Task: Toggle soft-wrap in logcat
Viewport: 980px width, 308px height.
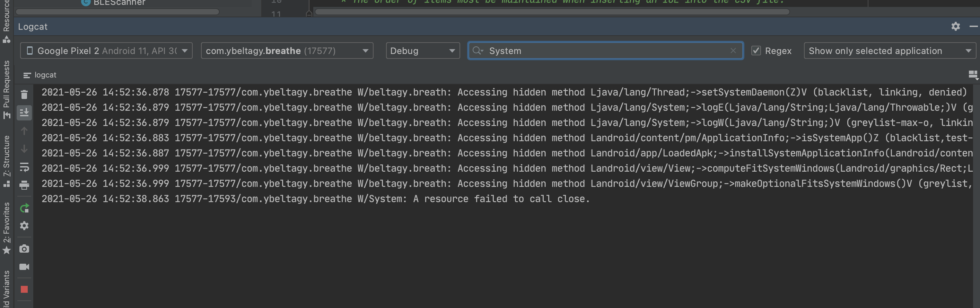Action: click(24, 167)
